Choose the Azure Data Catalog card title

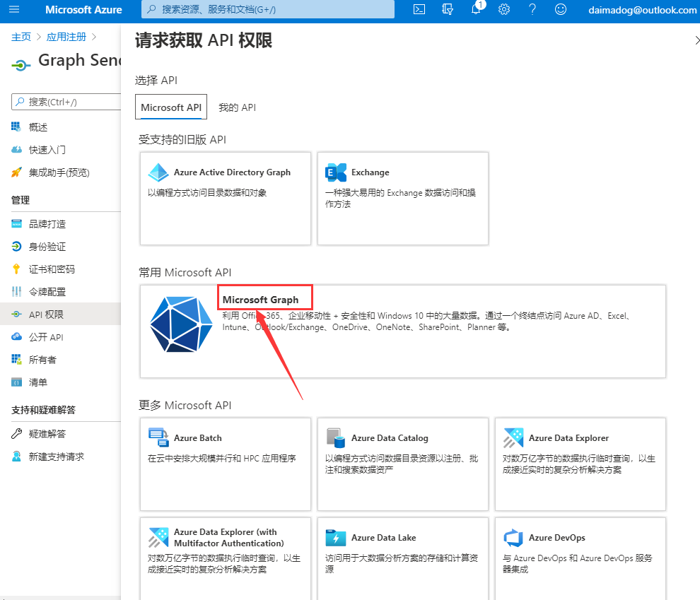click(x=390, y=437)
